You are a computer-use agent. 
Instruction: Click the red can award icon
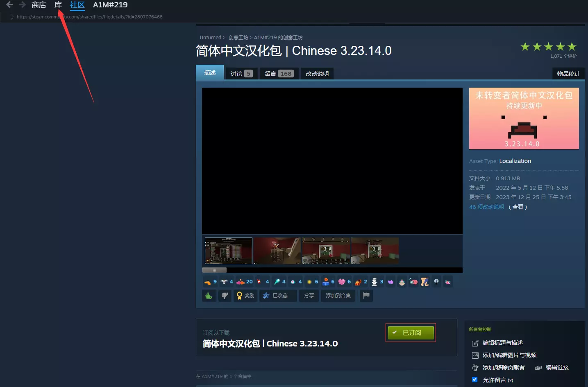[x=259, y=282]
